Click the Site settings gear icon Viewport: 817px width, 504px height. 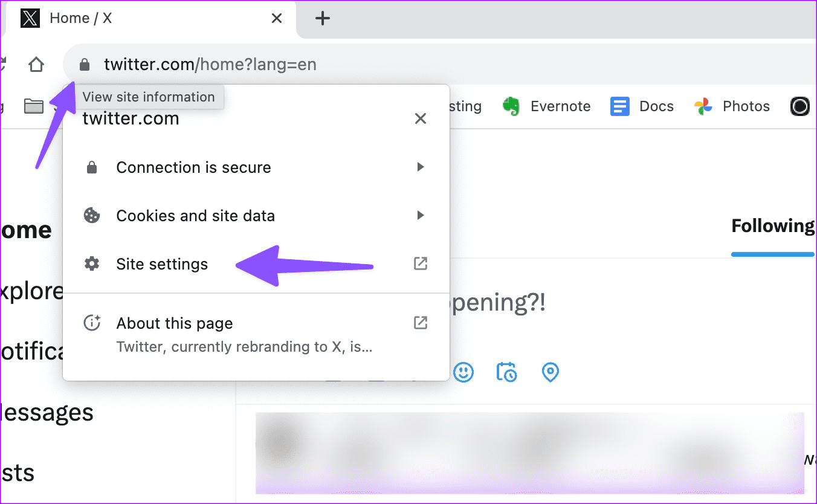92,263
